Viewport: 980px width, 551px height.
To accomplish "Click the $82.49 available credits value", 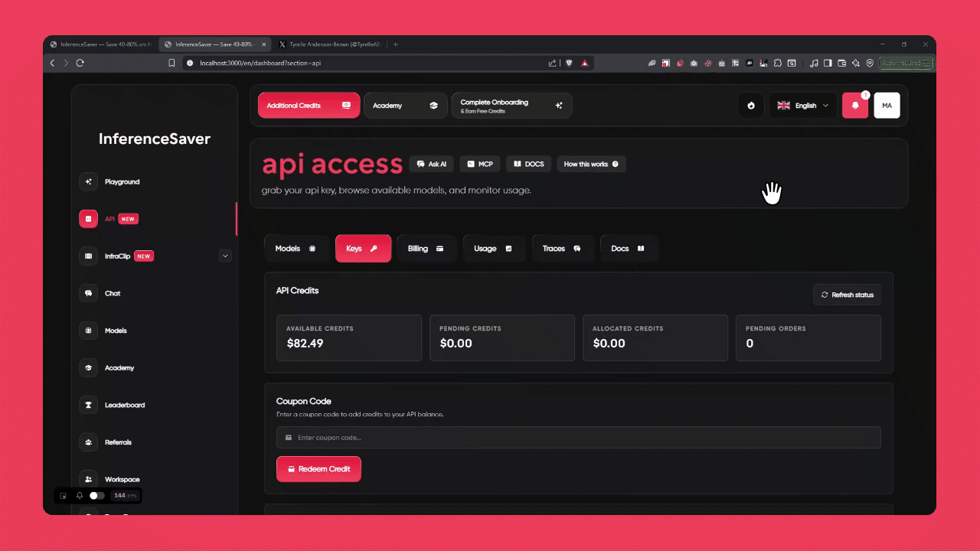I will (x=305, y=344).
